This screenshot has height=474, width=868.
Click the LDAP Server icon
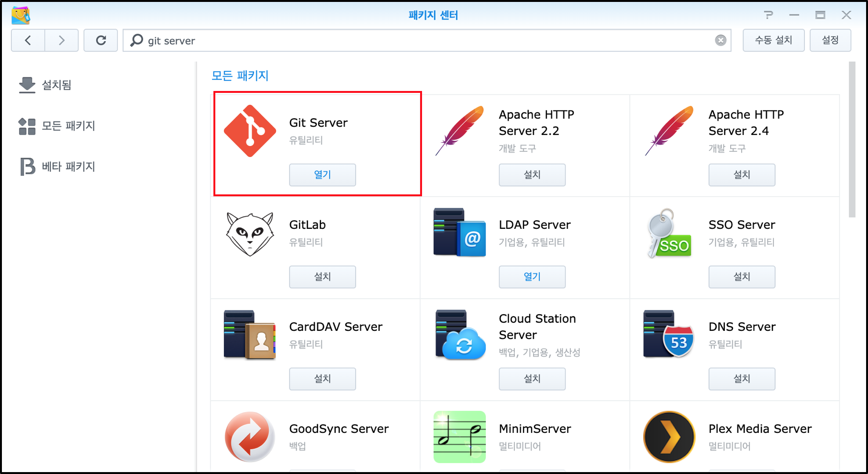(459, 232)
